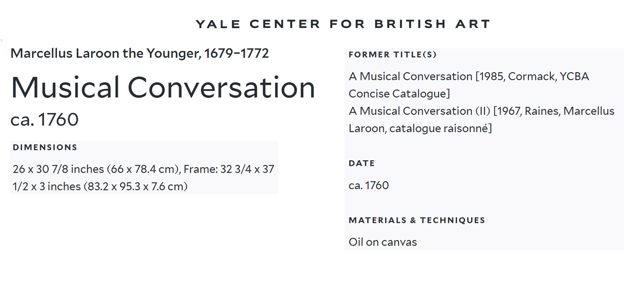
Task: Select ca. 1760 value under Date
Action: 368,186
